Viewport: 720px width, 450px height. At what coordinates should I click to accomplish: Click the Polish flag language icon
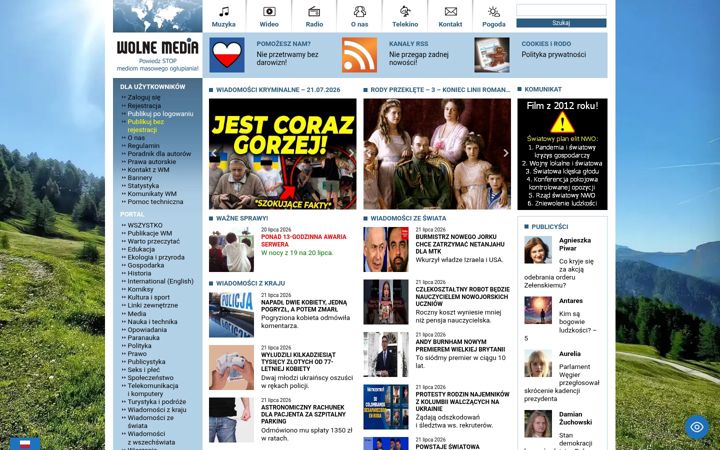[x=25, y=444]
